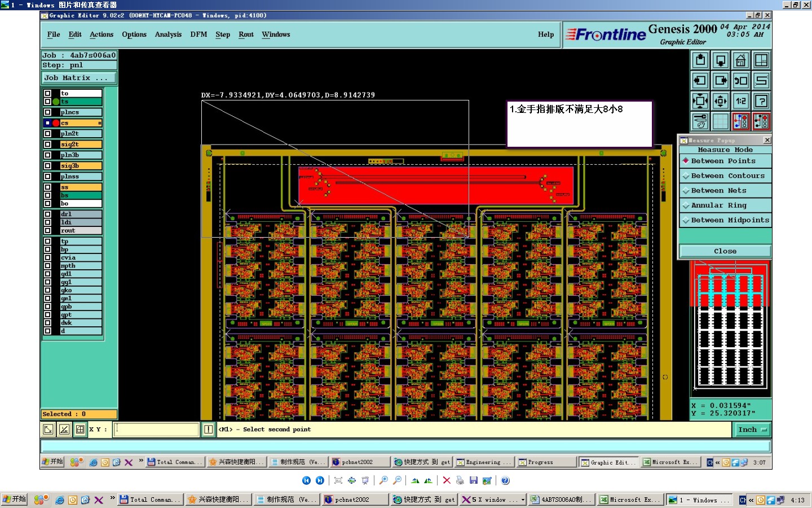Open dropdown arrow on 5 X window taskbar group

point(523,500)
